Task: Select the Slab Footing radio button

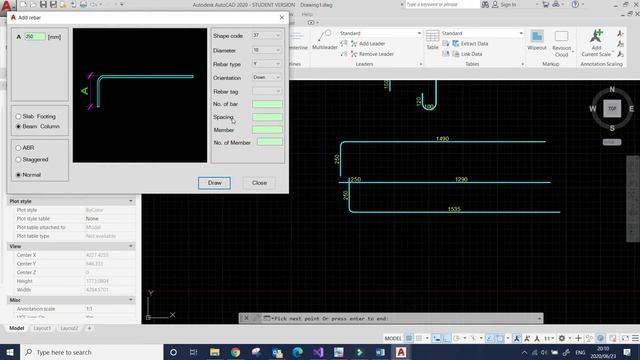Action: 18,116
